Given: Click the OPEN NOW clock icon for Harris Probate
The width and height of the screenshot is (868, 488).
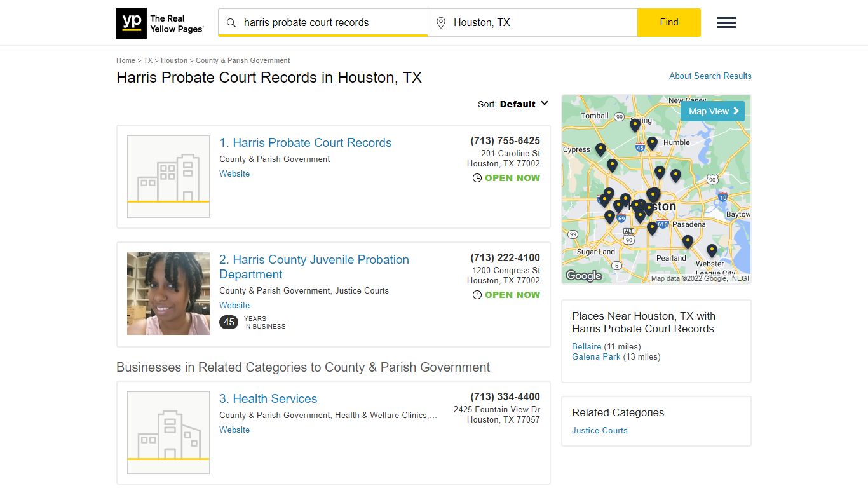Looking at the screenshot, I should point(477,178).
